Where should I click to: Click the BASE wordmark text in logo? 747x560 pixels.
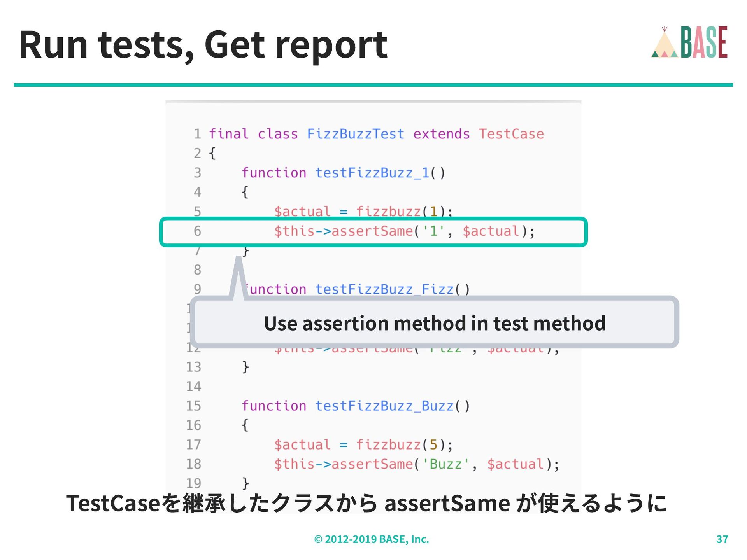tap(704, 42)
